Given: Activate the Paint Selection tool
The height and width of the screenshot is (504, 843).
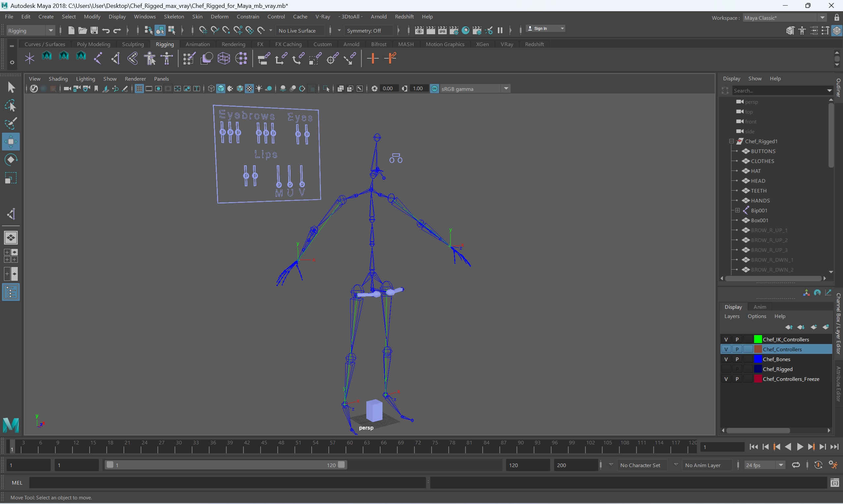Looking at the screenshot, I should coord(11,124).
